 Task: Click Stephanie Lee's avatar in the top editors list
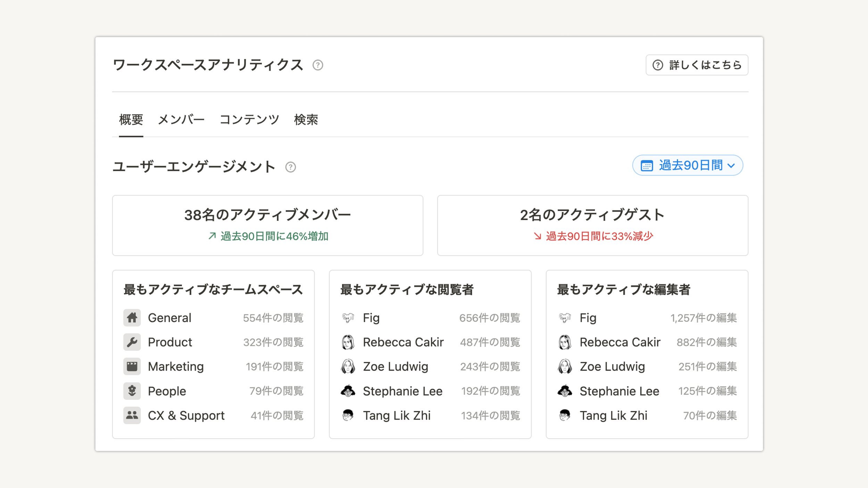[565, 391]
